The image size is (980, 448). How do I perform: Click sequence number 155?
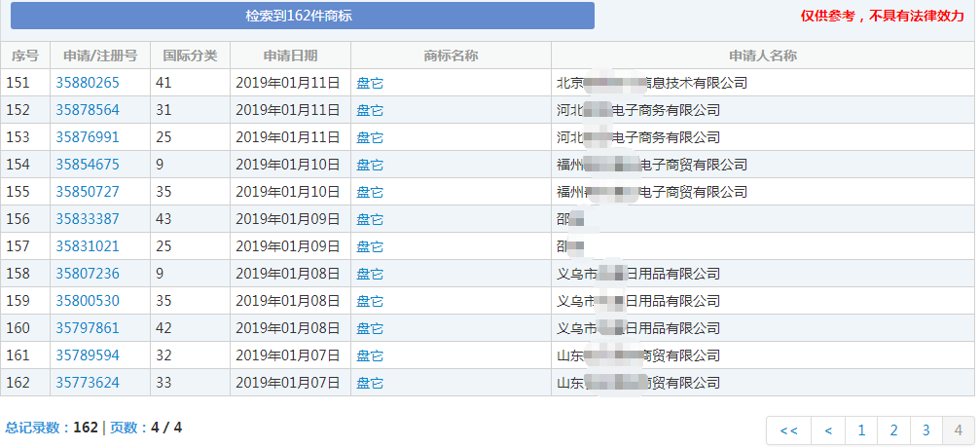[x=18, y=192]
